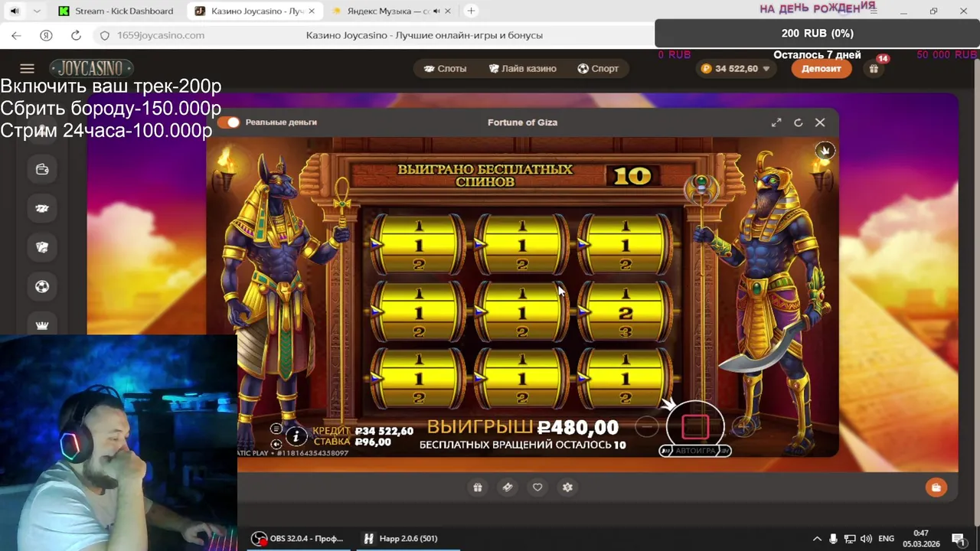Screen dimensions: 980x551
Task: Click the orange Депозит button
Action: pos(822,68)
